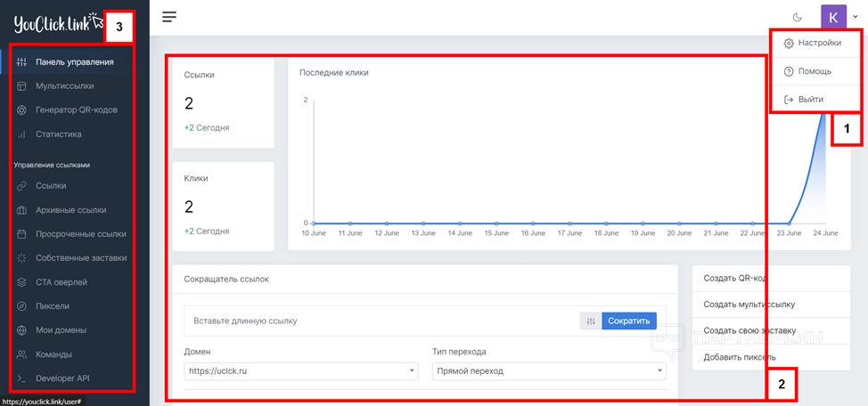The image size is (868, 406).
Task: Expand the Домен dropdown
Action: pos(300,371)
